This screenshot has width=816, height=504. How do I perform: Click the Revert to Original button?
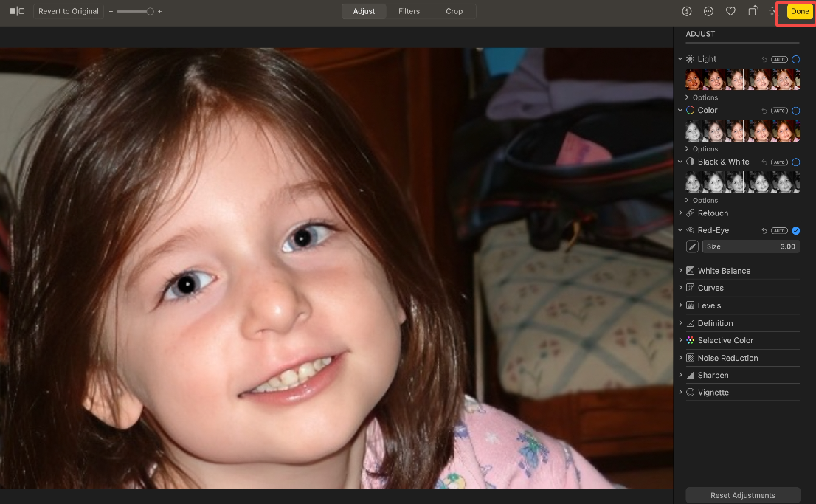(x=68, y=11)
